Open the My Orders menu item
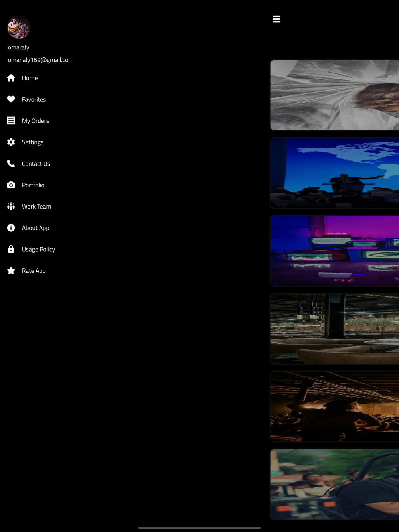399x532 pixels. 132,120
